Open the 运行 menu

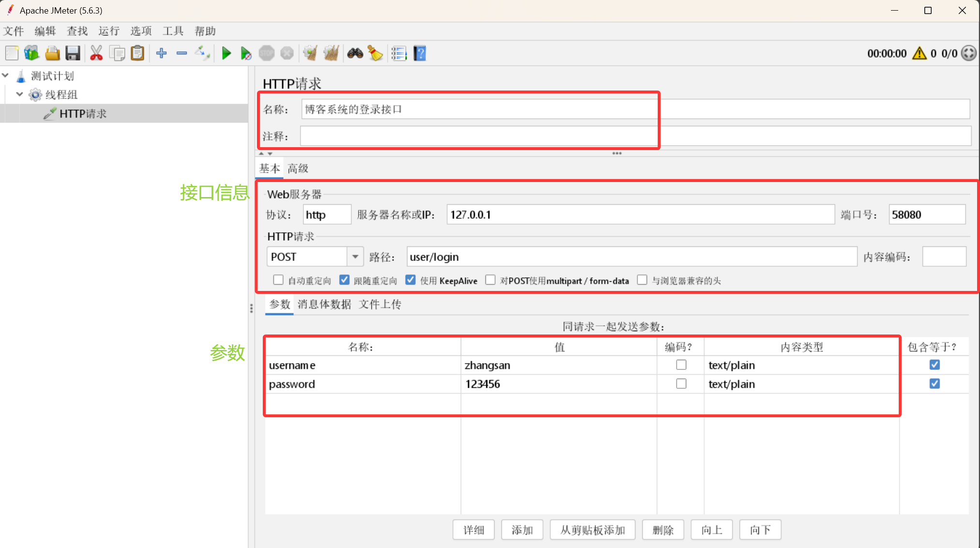click(108, 31)
